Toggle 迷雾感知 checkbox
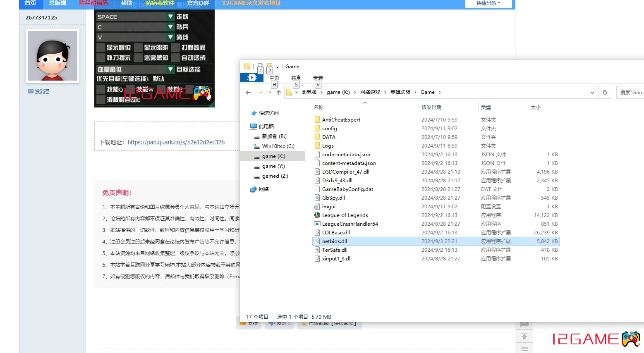The height and width of the screenshot is (353, 644). [x=138, y=58]
